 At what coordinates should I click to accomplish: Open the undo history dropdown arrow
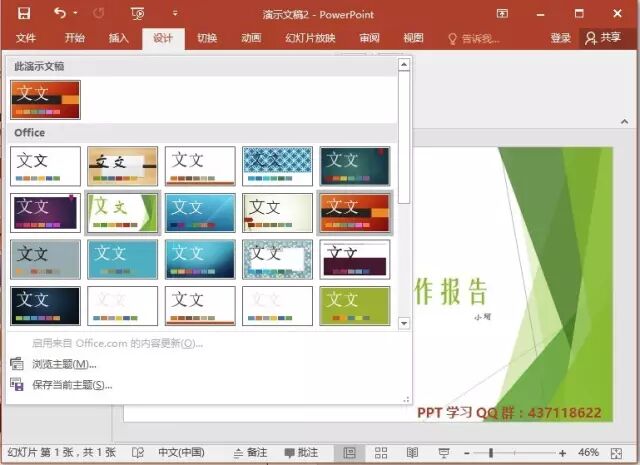(76, 13)
